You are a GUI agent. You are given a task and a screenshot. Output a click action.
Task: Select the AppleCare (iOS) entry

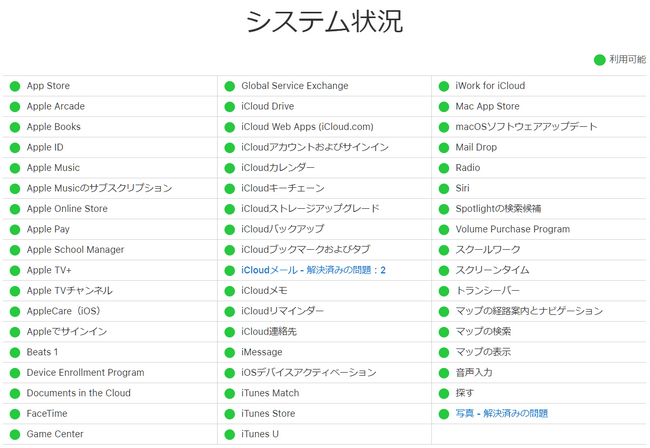pyautogui.click(x=63, y=311)
